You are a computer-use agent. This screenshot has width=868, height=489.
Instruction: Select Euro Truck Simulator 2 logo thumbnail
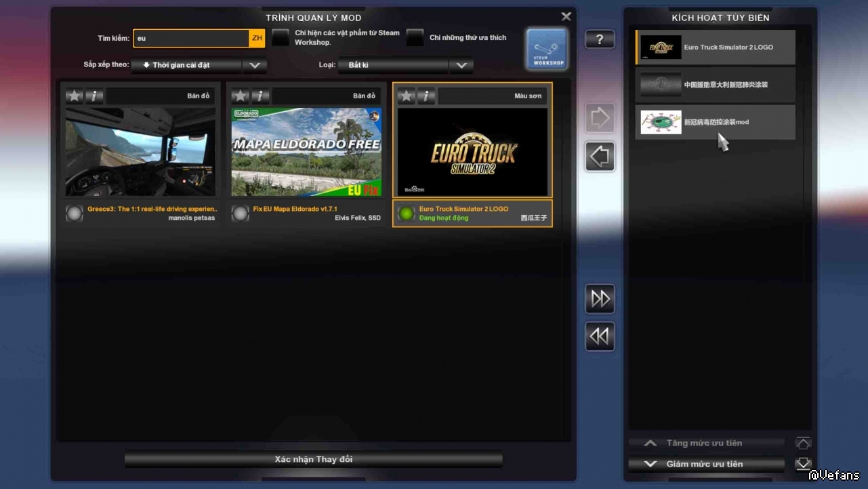472,152
